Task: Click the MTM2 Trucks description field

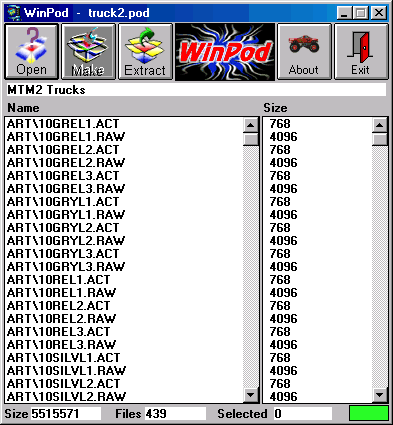Action: click(x=196, y=90)
